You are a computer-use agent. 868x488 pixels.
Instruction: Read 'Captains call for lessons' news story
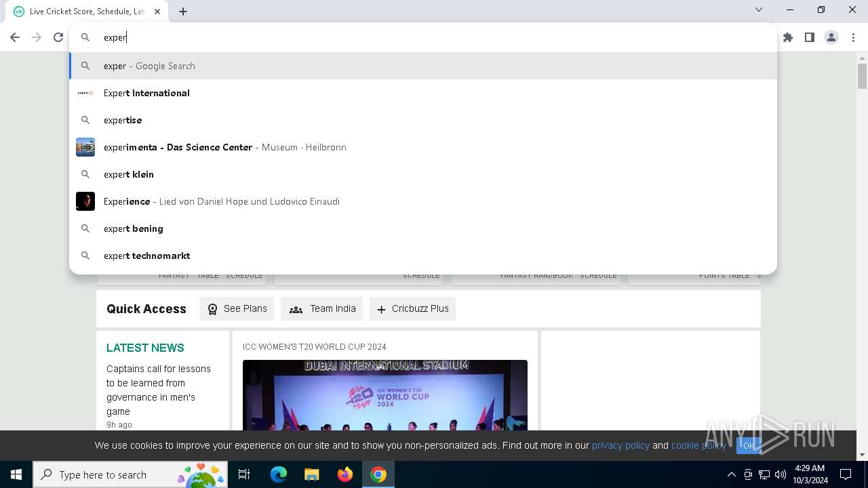click(159, 390)
